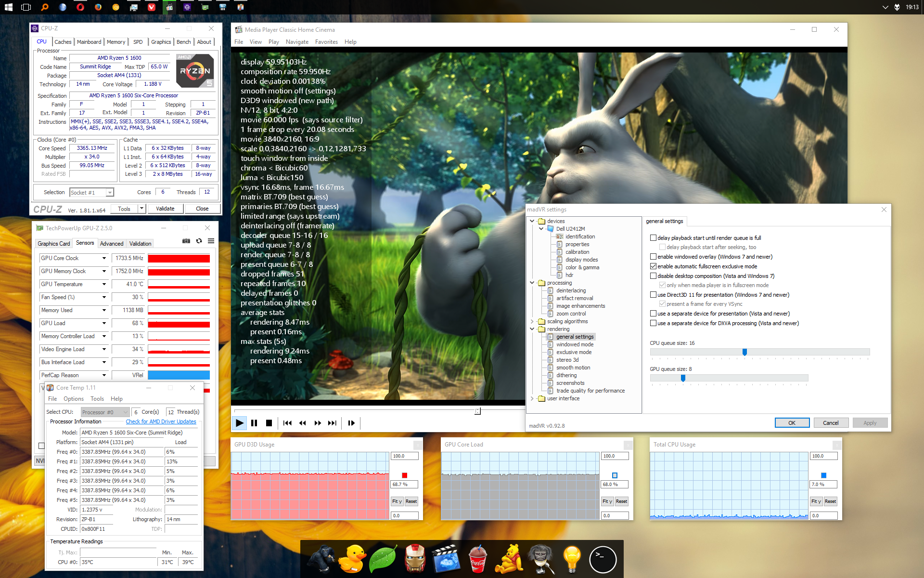Click Check for AMD Driver Updates link
The width and height of the screenshot is (924, 578).
pos(161,421)
